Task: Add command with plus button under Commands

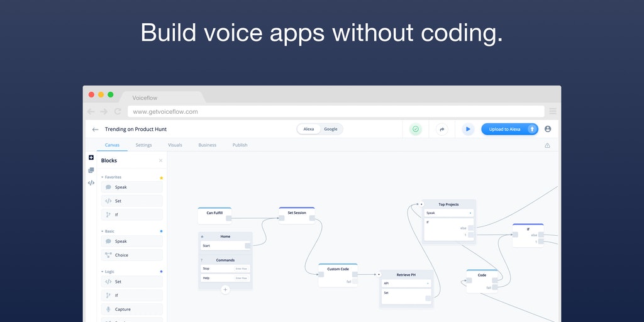Action: pos(225,289)
